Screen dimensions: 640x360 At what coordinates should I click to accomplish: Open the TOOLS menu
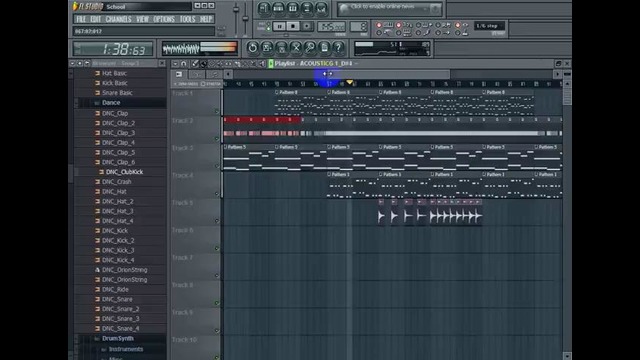tap(188, 19)
